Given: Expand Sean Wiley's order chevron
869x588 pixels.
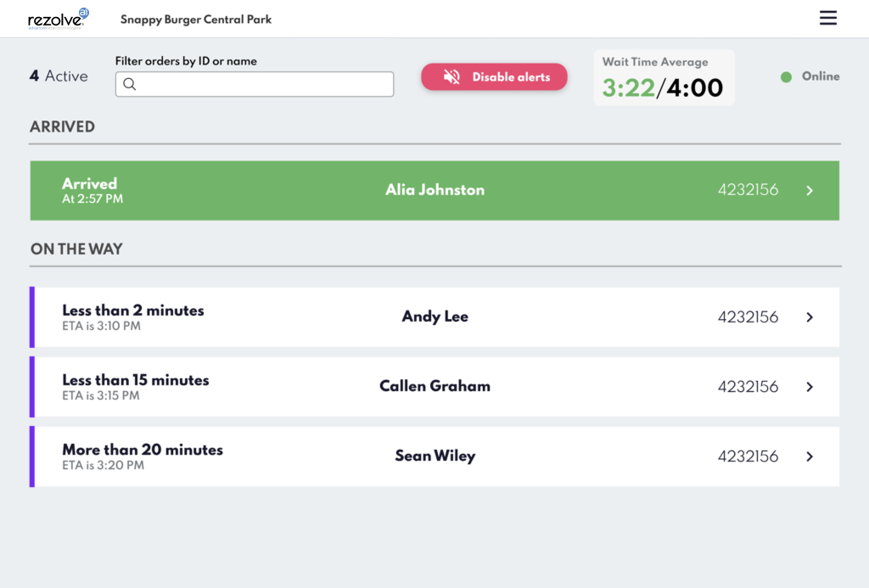Looking at the screenshot, I should tap(810, 456).
